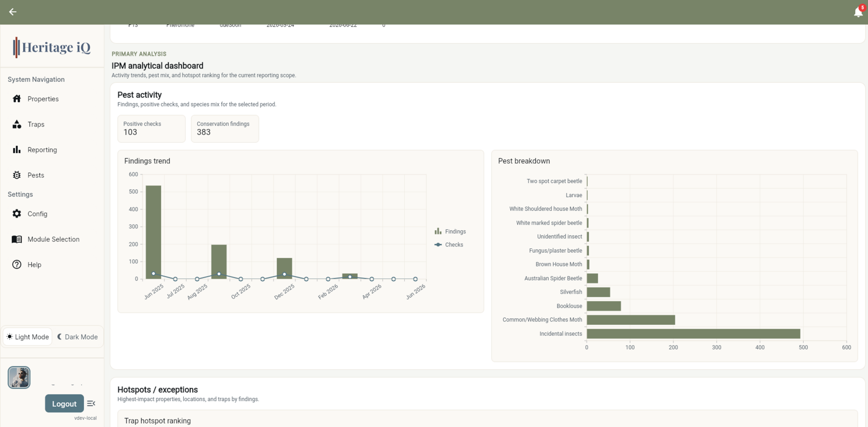Click the System Navigation header
The height and width of the screenshot is (427, 868).
pyautogui.click(x=36, y=79)
